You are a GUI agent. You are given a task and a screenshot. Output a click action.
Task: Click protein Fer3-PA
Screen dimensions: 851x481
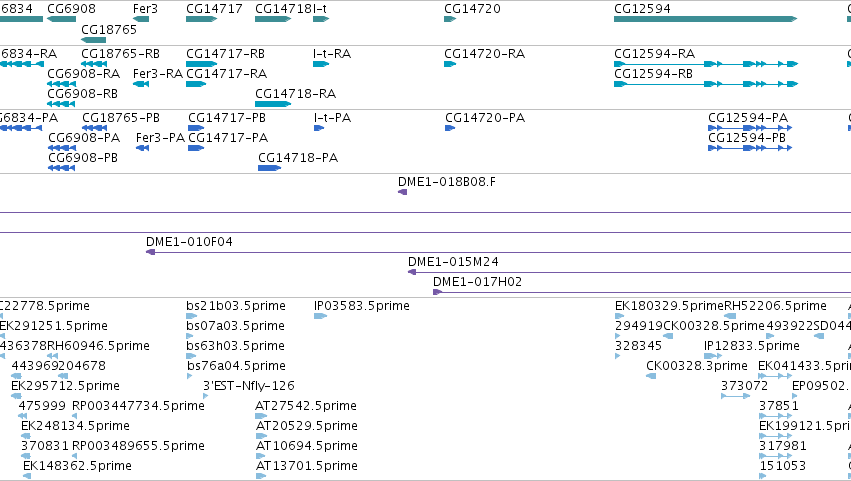160,137
